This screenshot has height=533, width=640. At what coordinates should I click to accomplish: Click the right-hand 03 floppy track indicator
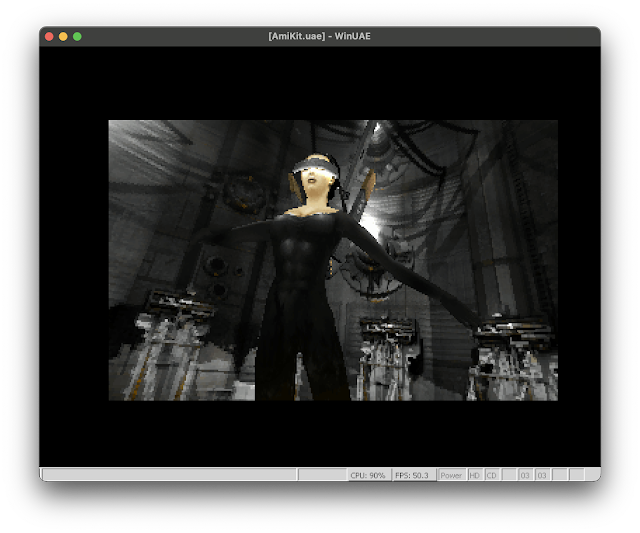coord(542,475)
